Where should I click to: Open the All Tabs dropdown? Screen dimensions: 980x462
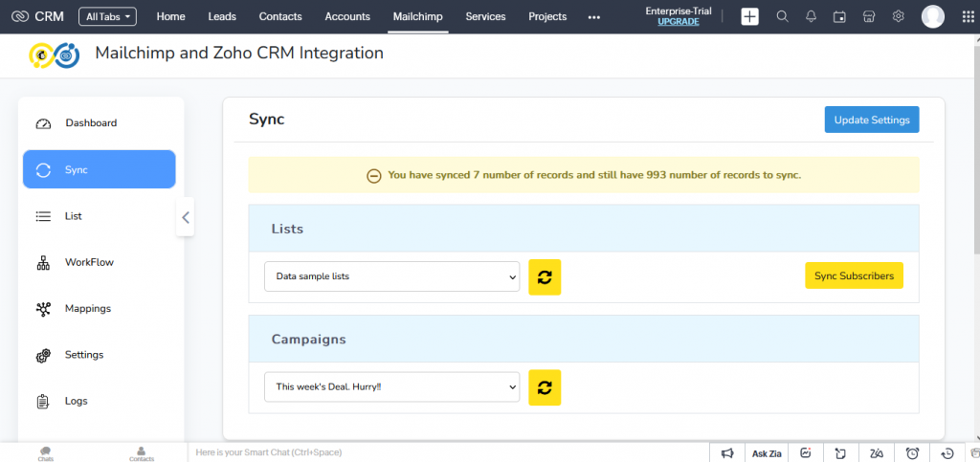coord(107,17)
